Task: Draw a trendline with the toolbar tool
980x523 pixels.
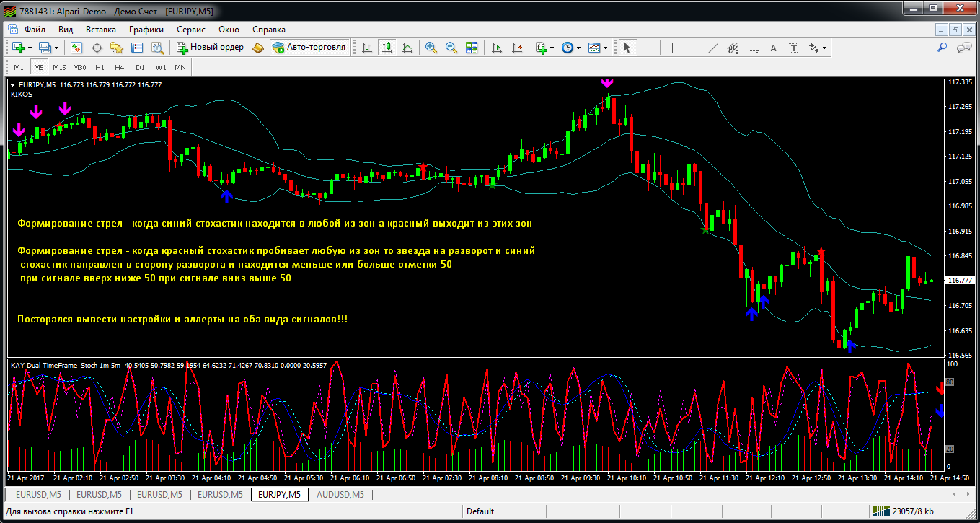Action: [x=713, y=48]
